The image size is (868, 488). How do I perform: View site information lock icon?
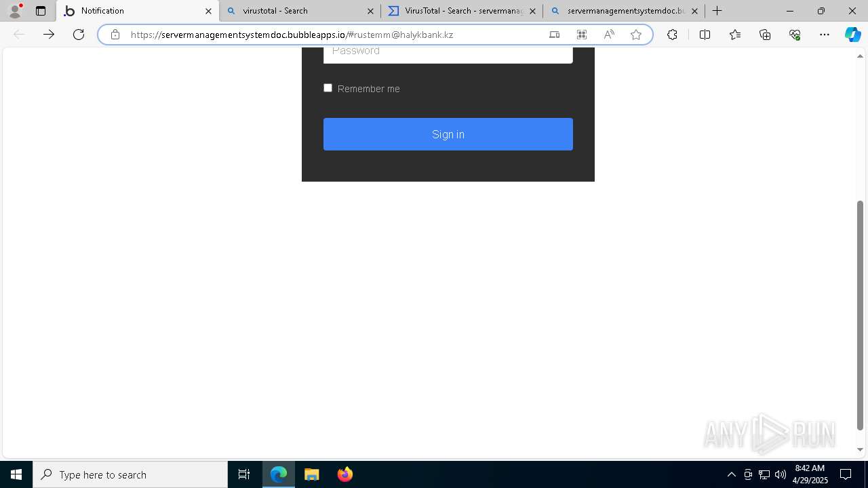pos(115,35)
